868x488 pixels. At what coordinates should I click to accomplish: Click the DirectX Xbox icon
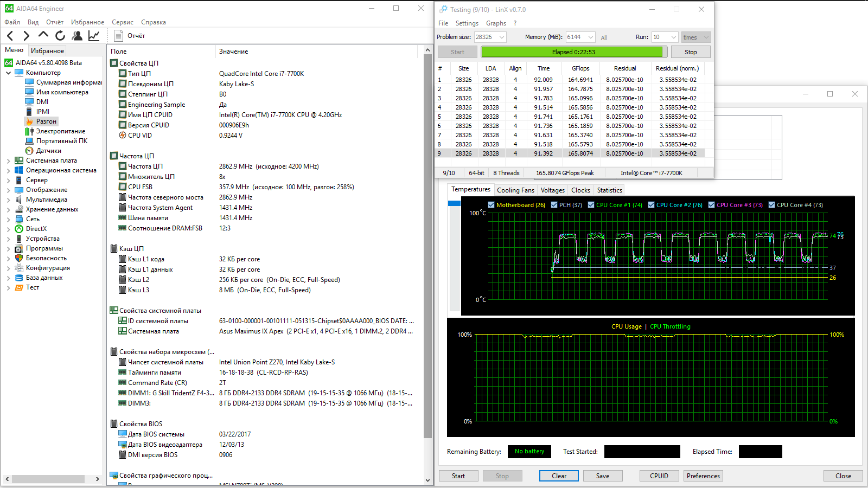(x=19, y=229)
